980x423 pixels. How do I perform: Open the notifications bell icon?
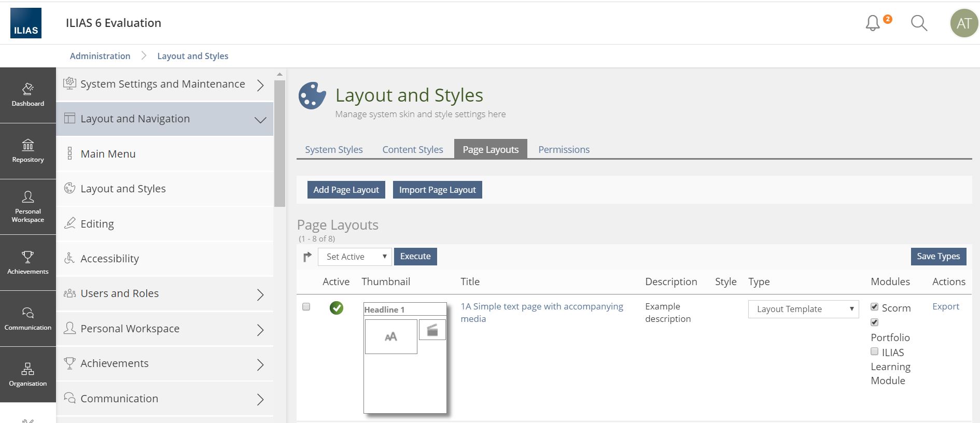(x=873, y=23)
